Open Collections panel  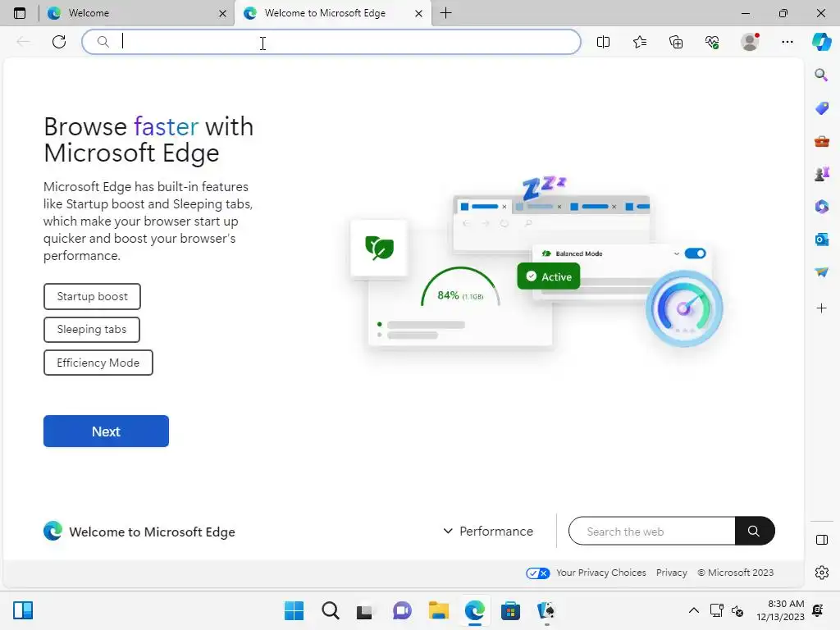click(676, 42)
